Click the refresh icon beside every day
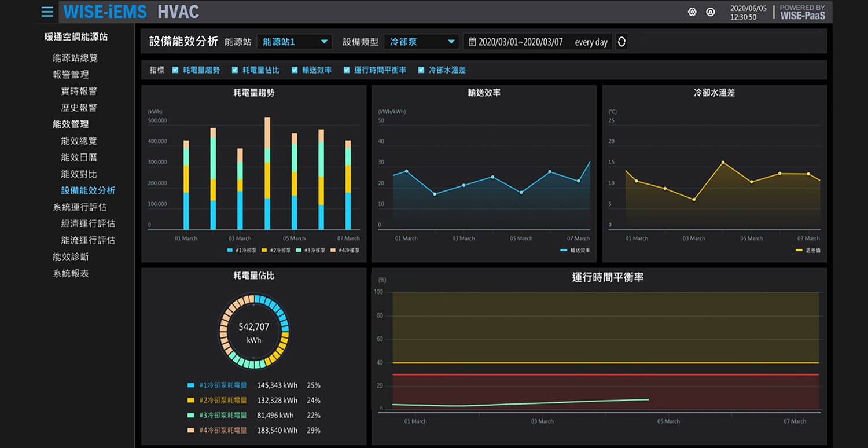The image size is (868, 448). coord(621,42)
